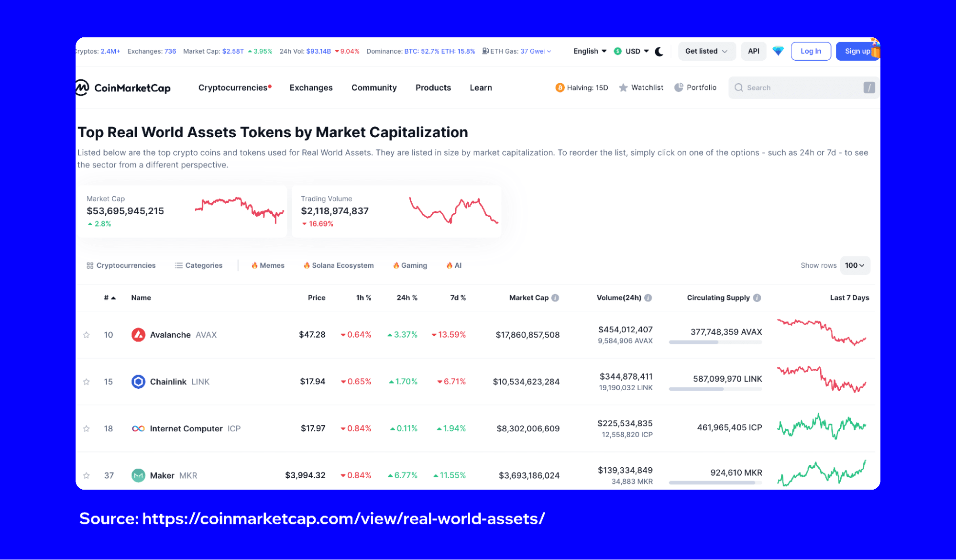Viewport: 956px width, 560px height.
Task: Click Maker circulating supply progress bar
Action: click(715, 483)
